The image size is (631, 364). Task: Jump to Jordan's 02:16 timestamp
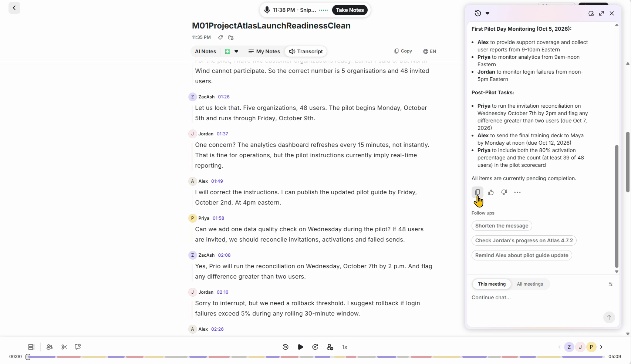222,292
